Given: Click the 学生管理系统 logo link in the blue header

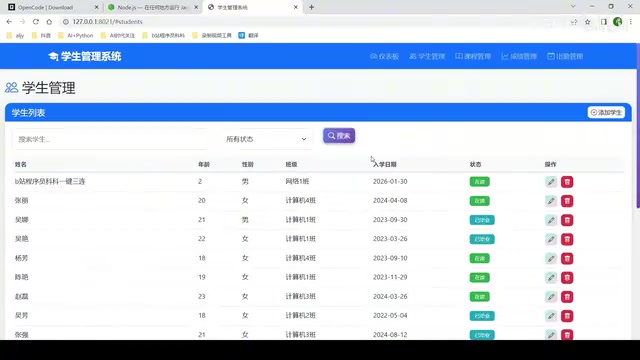Looking at the screenshot, I should [85, 56].
